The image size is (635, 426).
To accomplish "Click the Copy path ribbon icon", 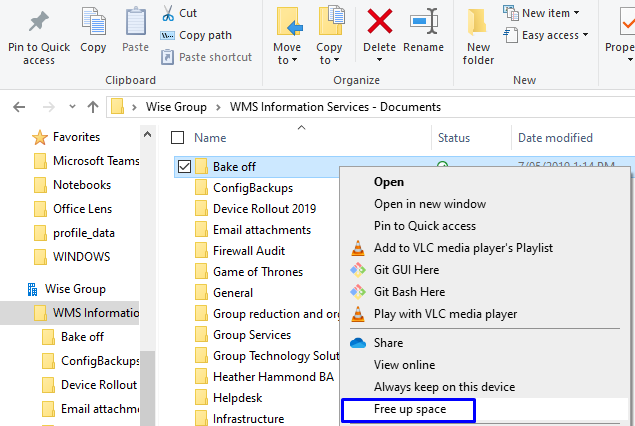I will point(168,35).
